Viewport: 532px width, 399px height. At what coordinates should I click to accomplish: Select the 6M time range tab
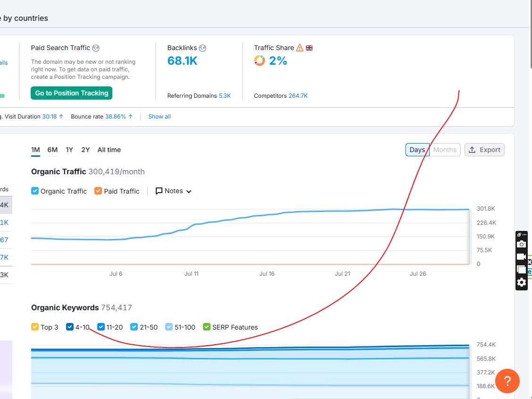(52, 150)
